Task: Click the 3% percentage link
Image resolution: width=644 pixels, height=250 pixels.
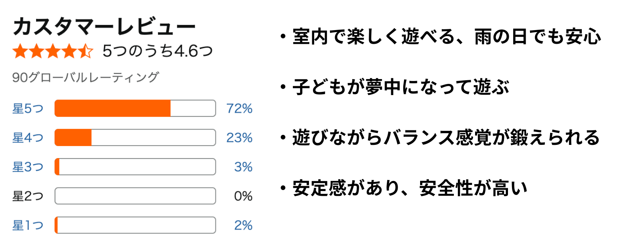Action: (x=243, y=167)
